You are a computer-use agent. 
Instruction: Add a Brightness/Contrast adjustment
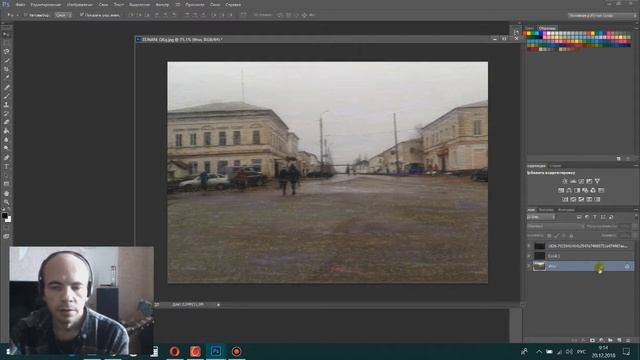point(565,181)
